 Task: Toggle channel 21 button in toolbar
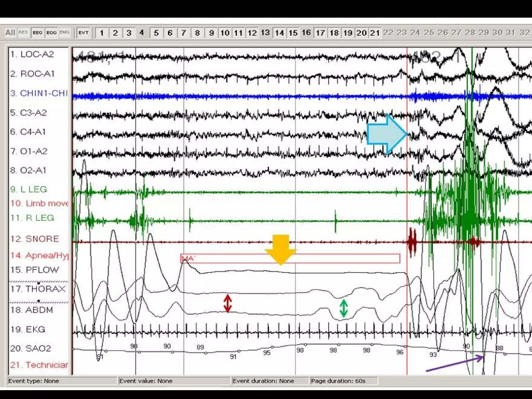[x=375, y=33]
